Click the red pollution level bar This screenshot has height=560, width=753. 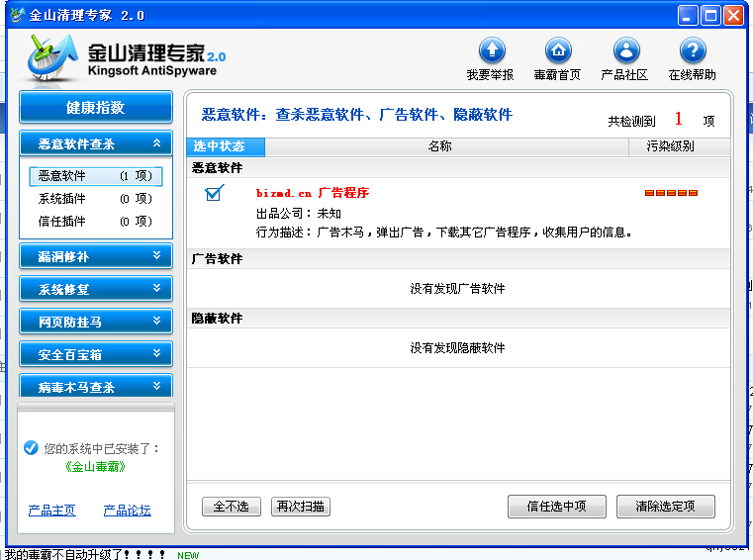(x=671, y=193)
